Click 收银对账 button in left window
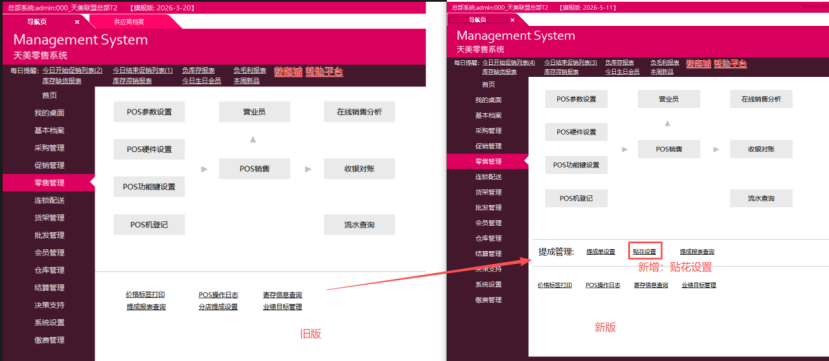The image size is (829, 361). tap(360, 169)
